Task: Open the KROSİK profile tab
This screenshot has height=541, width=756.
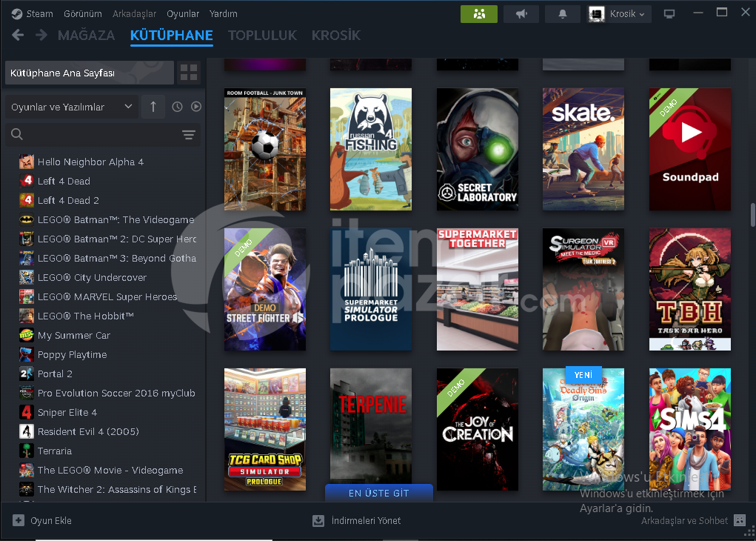Action: (336, 36)
